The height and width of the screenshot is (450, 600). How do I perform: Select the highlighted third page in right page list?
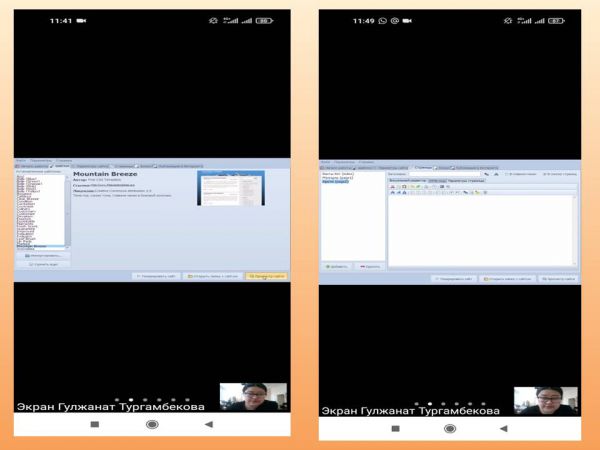335,183
